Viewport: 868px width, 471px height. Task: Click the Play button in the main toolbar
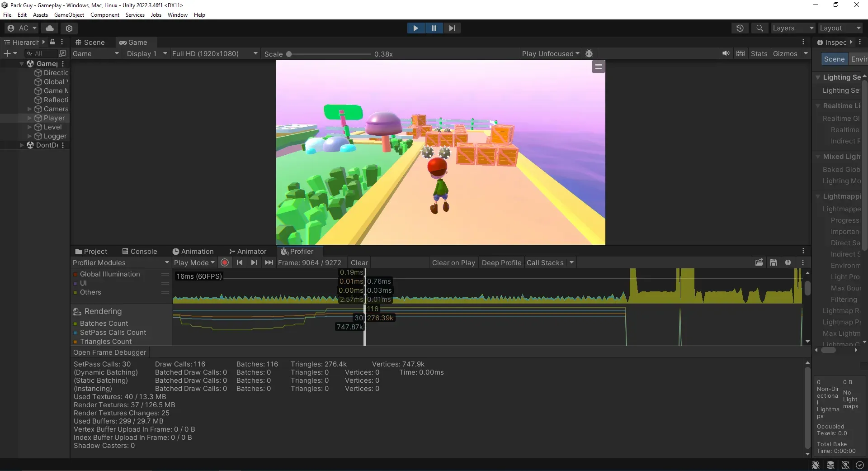(415, 28)
